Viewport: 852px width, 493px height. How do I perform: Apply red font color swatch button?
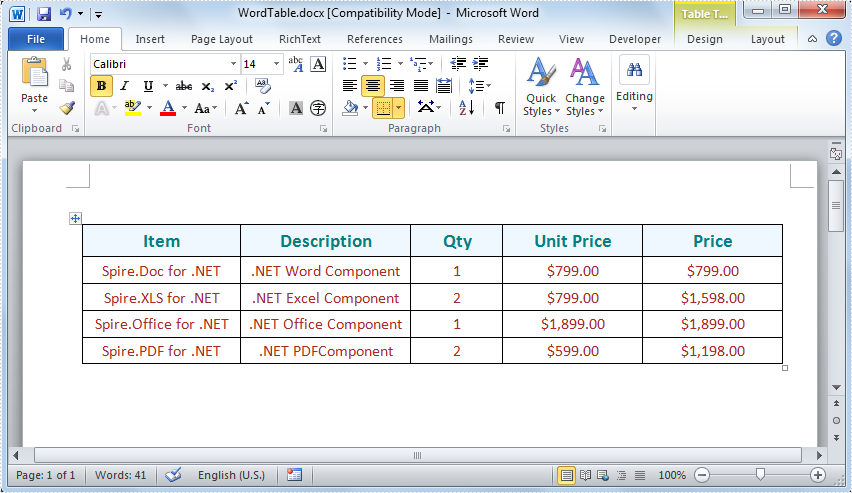click(168, 108)
